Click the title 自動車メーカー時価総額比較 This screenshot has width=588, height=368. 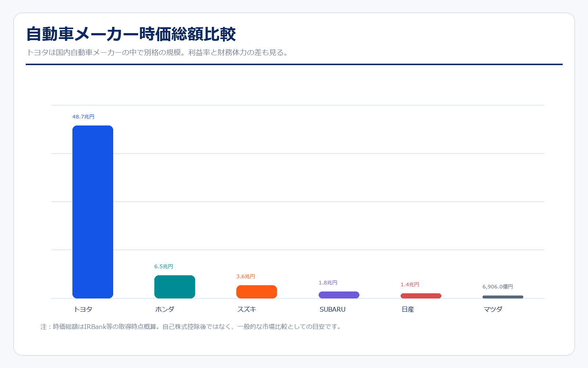131,34
